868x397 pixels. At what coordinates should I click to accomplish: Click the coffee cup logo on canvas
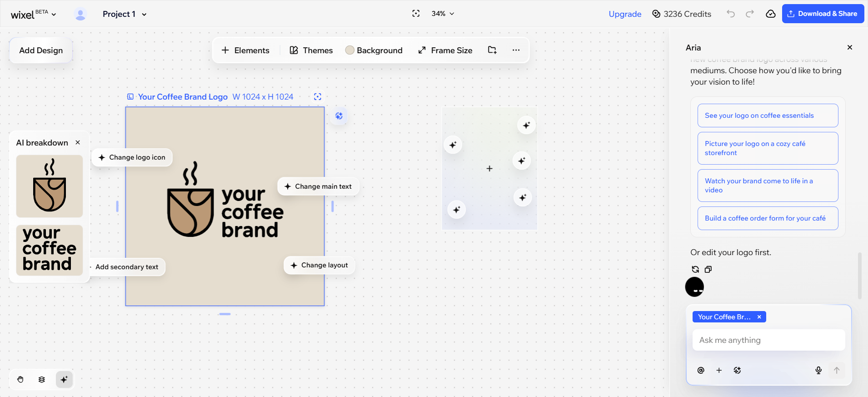pos(190,199)
